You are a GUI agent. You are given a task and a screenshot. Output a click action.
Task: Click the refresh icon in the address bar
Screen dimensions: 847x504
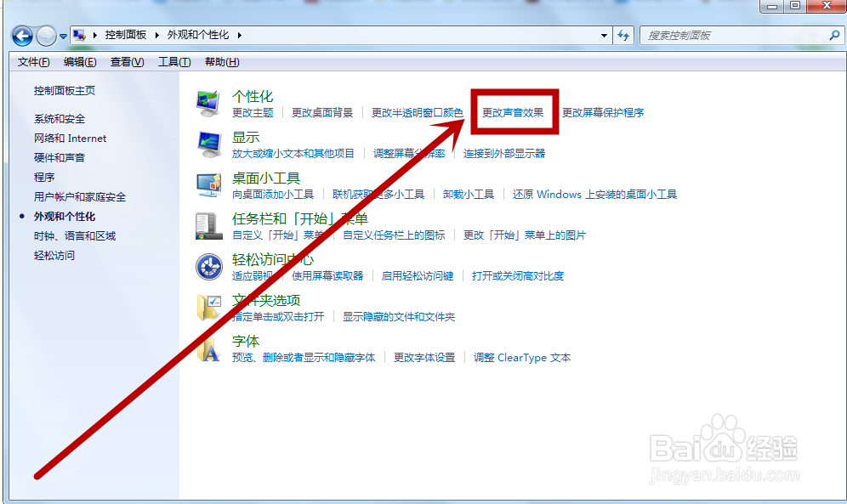(623, 36)
